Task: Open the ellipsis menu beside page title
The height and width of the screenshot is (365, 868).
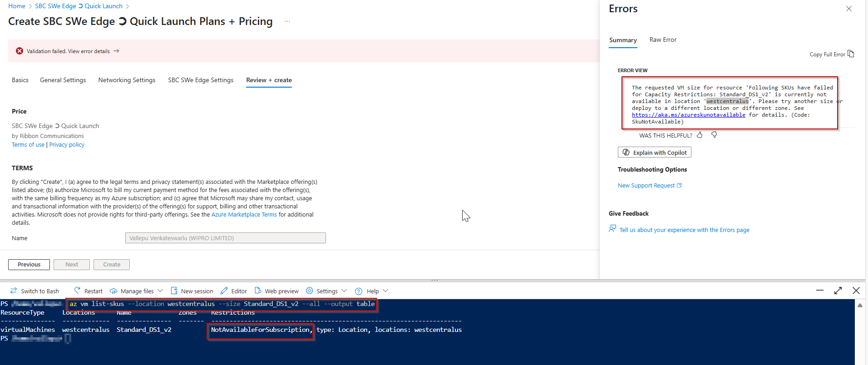Action: [x=287, y=21]
